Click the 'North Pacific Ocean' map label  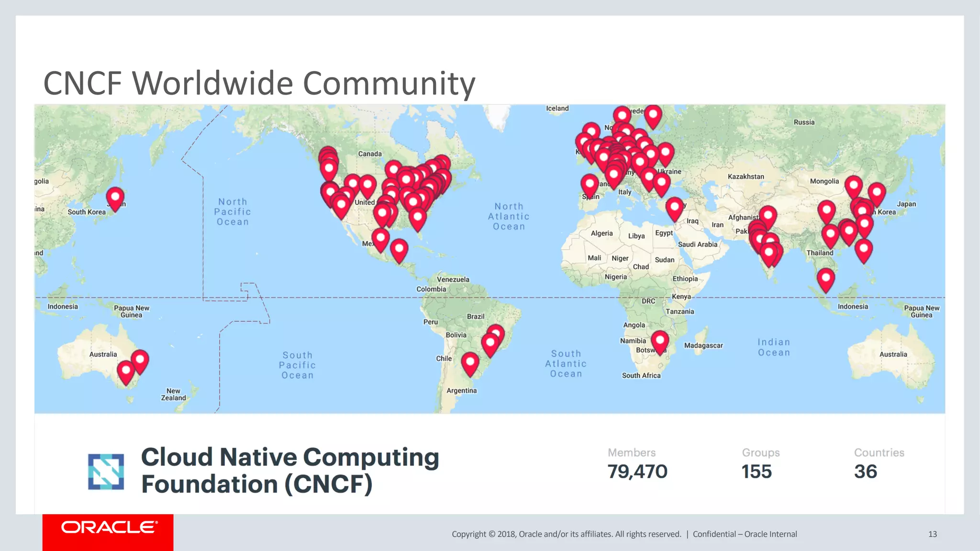(x=233, y=212)
